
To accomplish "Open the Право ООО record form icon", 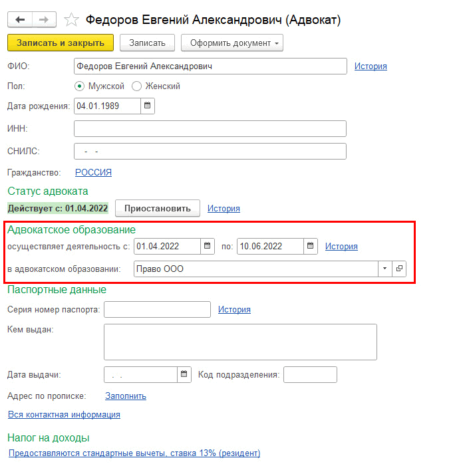I will click(399, 269).
